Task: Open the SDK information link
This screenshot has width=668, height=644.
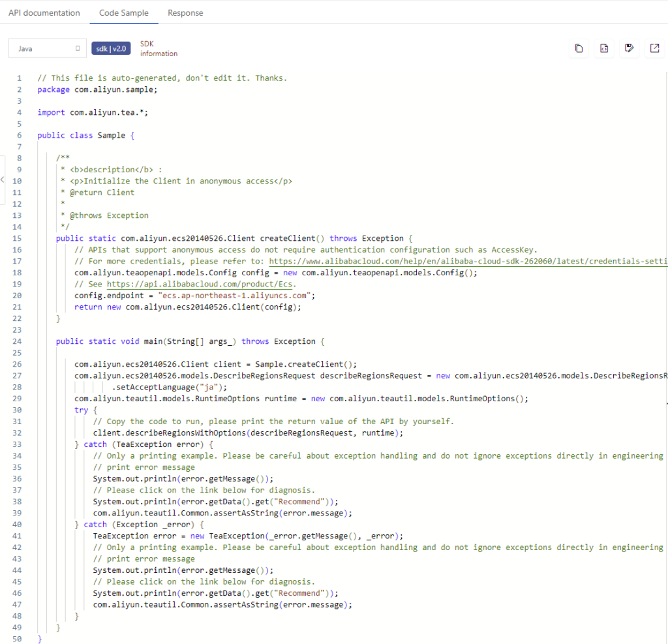Action: pos(159,48)
